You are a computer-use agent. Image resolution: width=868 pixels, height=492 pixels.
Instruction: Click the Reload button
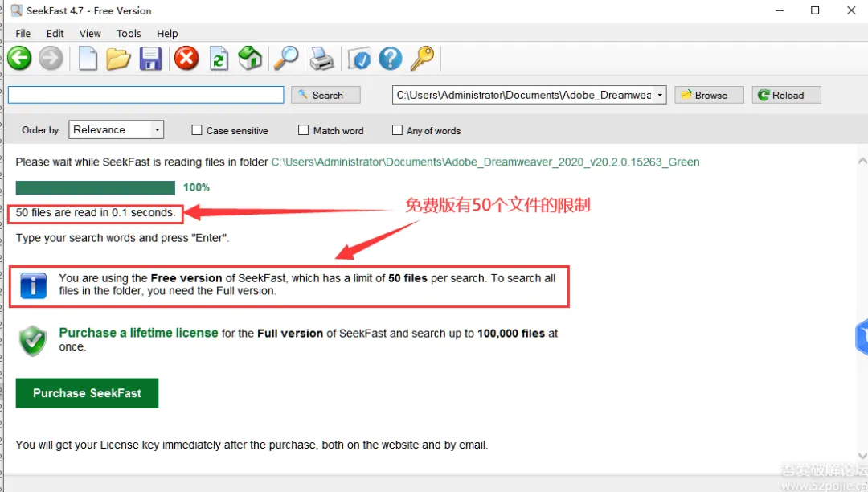(786, 95)
